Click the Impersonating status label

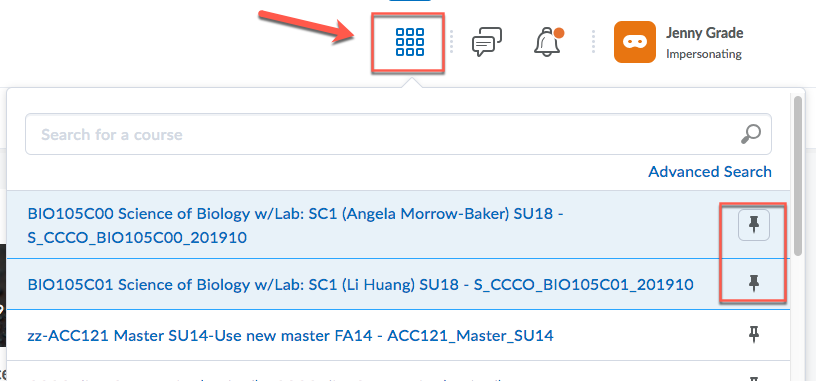704,54
